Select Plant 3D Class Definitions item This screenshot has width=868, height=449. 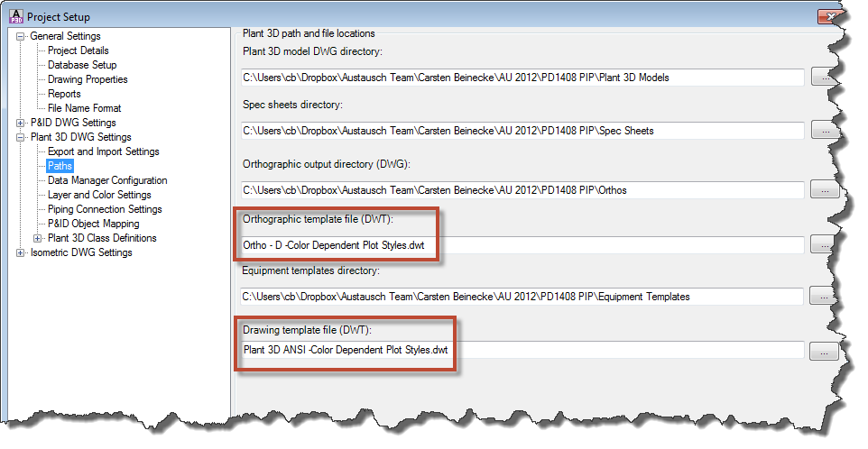102,238
